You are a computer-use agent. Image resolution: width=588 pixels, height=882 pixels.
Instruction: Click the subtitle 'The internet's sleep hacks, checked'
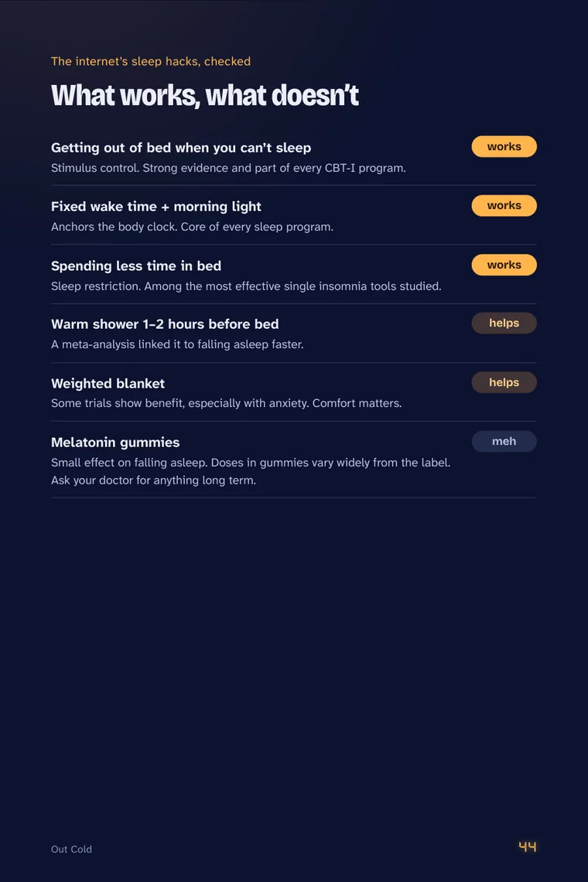(151, 61)
